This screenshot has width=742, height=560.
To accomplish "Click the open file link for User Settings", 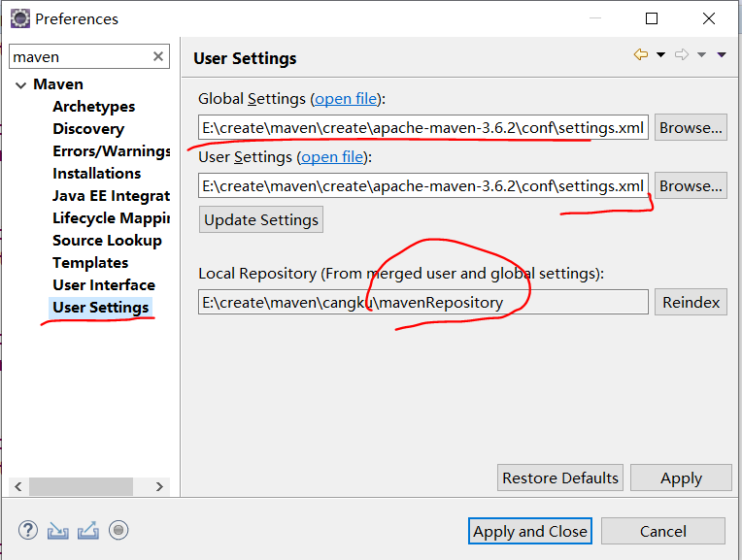I will point(332,157).
